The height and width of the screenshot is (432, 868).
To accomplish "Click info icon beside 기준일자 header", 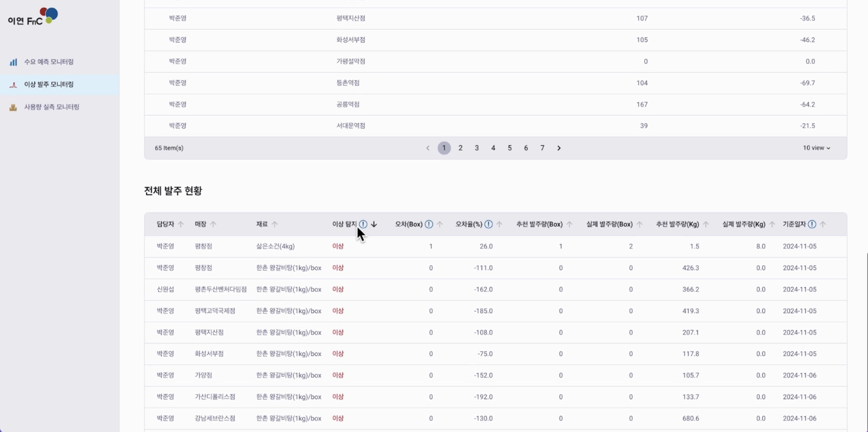I will click(x=812, y=224).
